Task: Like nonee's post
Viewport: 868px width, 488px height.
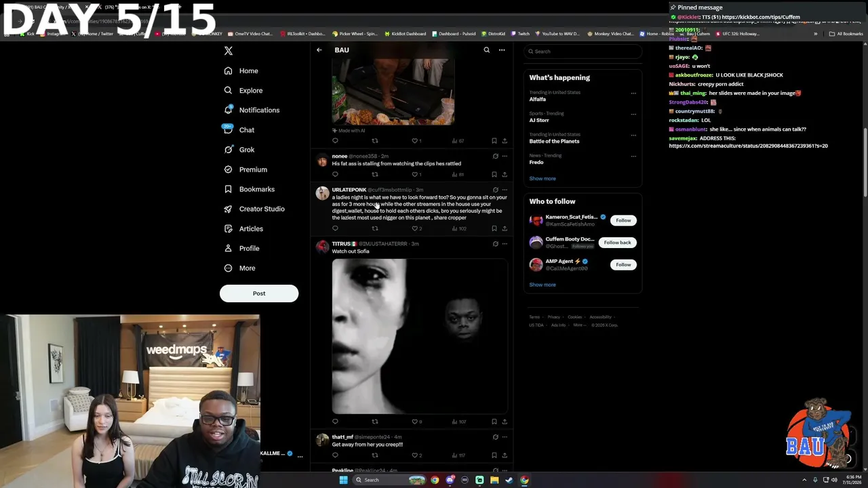Action: coord(416,174)
